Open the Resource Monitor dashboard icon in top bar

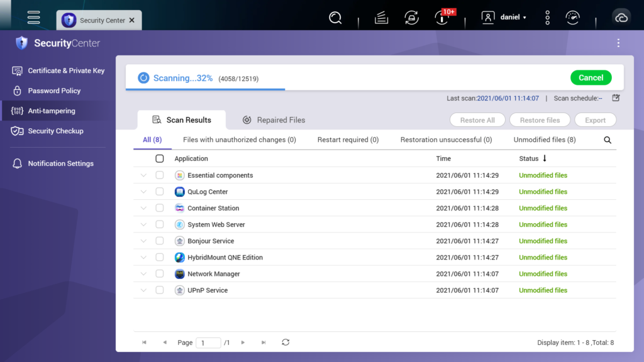click(572, 17)
